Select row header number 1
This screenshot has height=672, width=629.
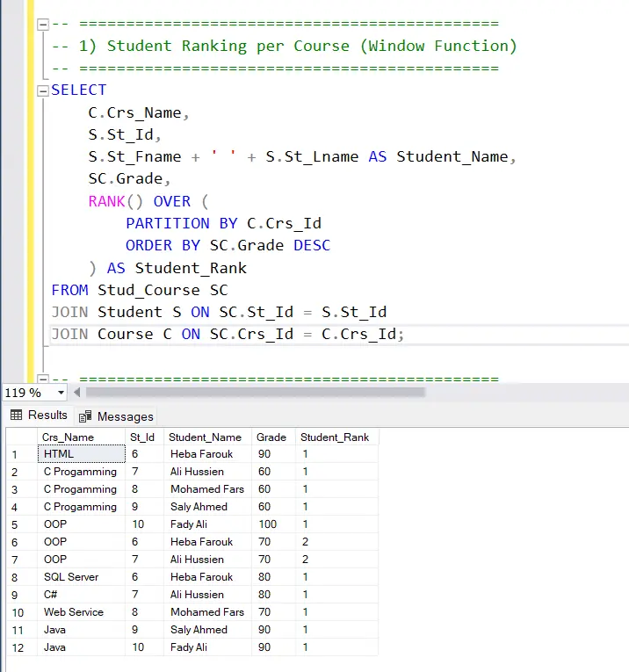[x=22, y=454]
